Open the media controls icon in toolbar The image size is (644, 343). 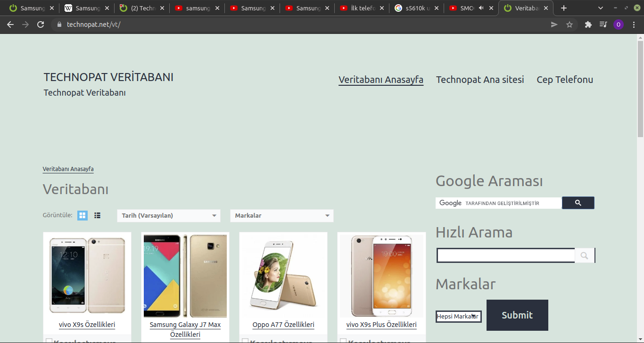[x=603, y=24]
